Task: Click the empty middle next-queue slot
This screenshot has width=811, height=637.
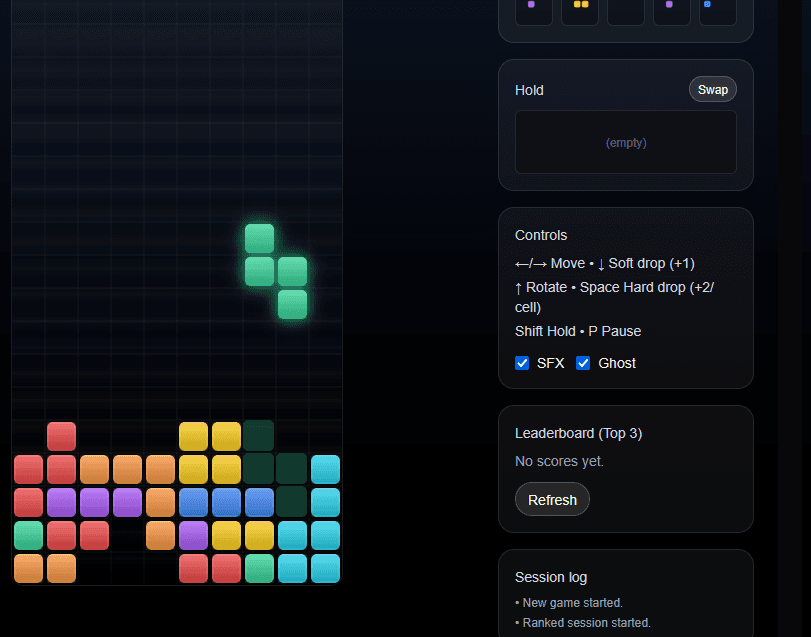Action: pos(626,8)
